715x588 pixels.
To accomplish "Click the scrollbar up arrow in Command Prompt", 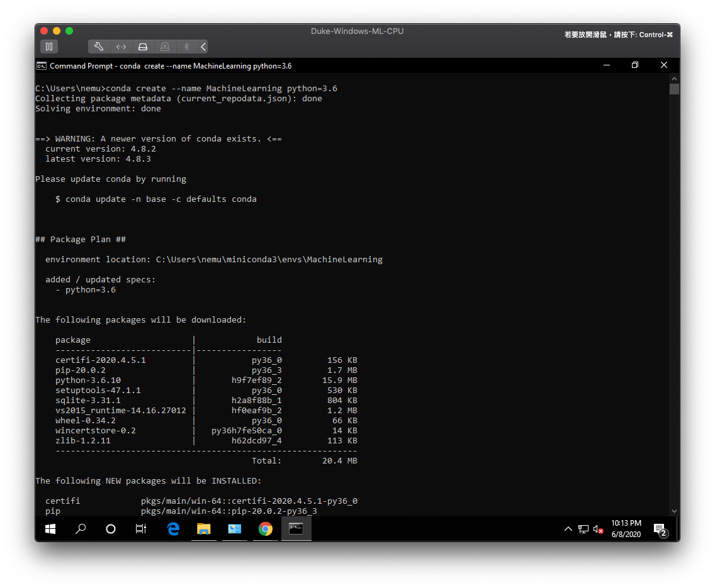I will pyautogui.click(x=674, y=78).
